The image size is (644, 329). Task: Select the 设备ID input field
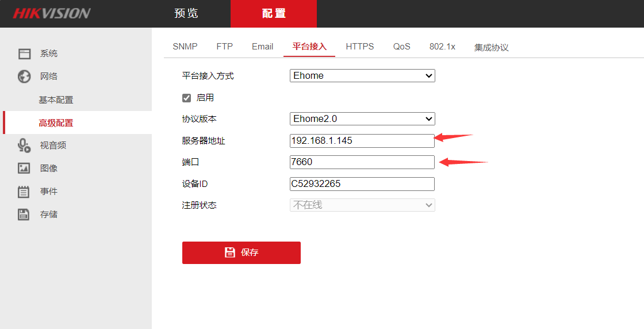tap(362, 184)
